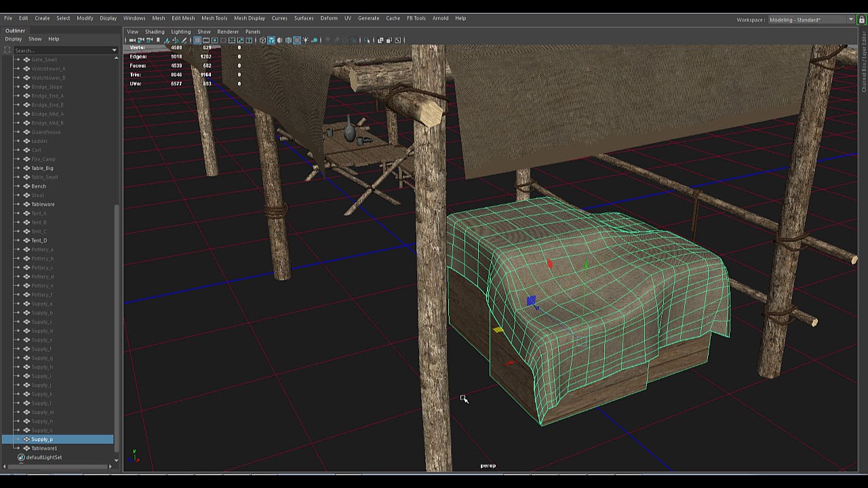Expand the Table_Big node
Screen dimensions: 868x488
coord(18,168)
